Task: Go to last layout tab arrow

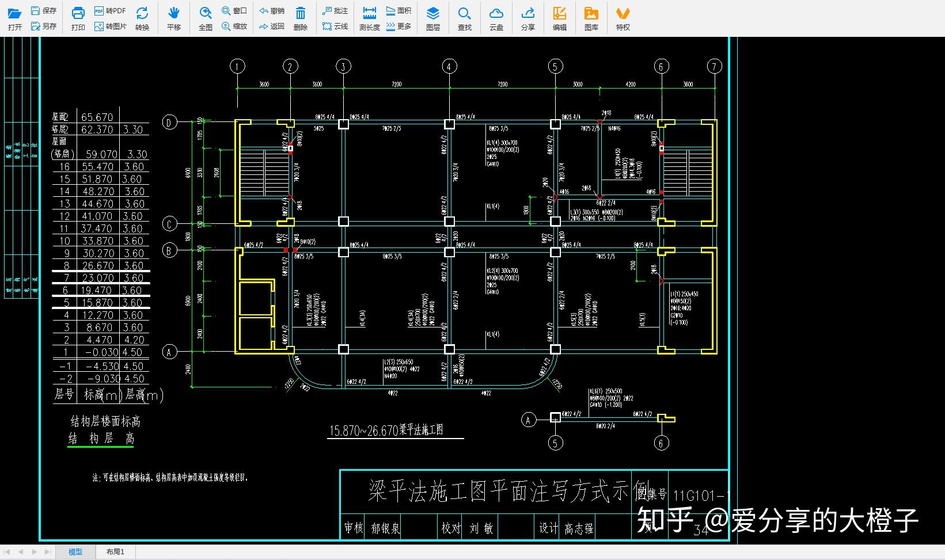Action: pyautogui.click(x=47, y=551)
